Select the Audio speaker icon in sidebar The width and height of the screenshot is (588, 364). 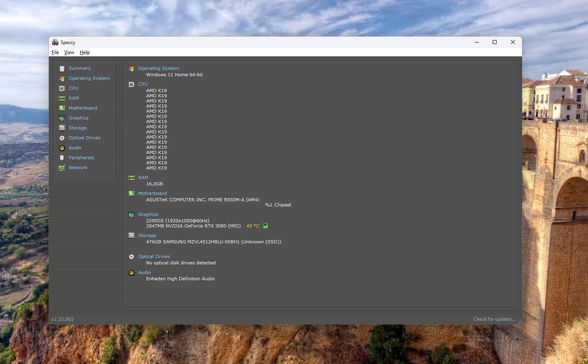[62, 148]
